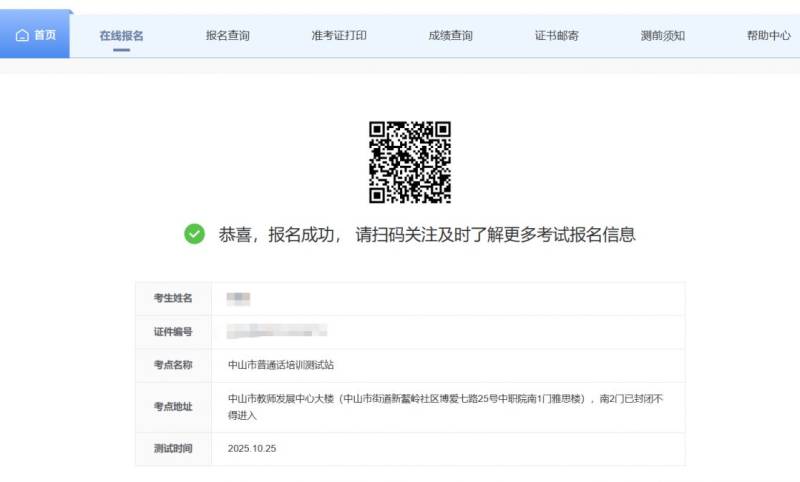This screenshot has width=800, height=482.
Task: Go to the 准考证打印 page
Action: (x=339, y=36)
